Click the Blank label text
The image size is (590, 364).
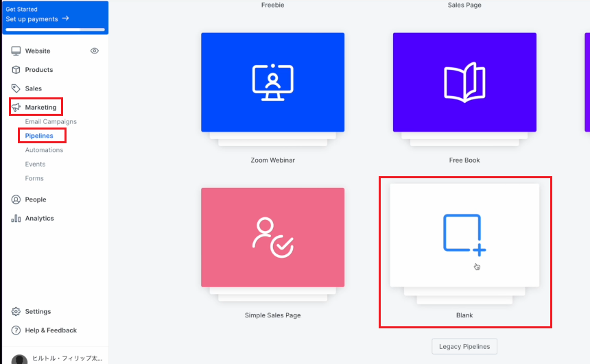[x=464, y=315]
